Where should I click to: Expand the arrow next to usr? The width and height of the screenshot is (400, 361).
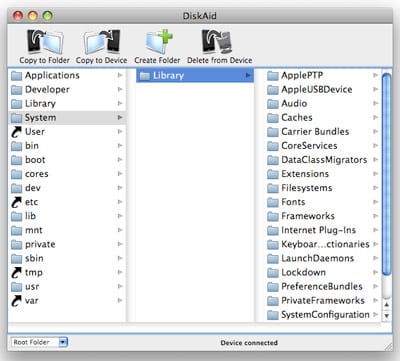pos(120,287)
